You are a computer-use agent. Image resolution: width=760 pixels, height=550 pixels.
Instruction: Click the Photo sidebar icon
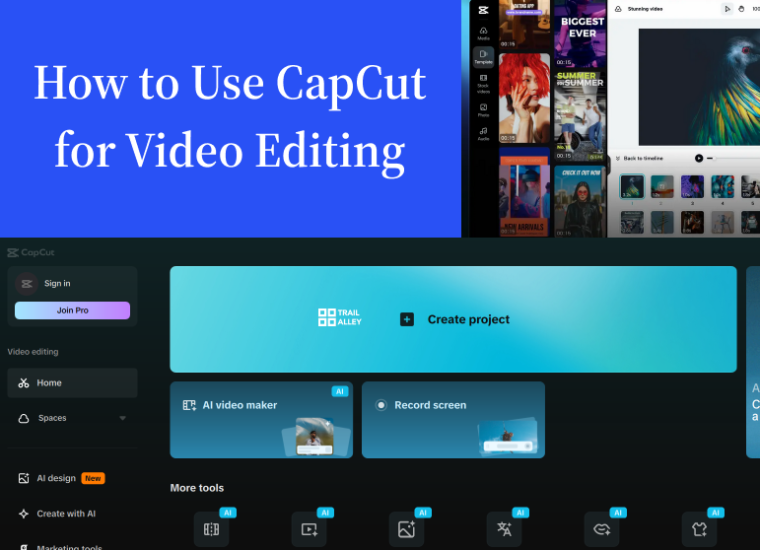[483, 108]
